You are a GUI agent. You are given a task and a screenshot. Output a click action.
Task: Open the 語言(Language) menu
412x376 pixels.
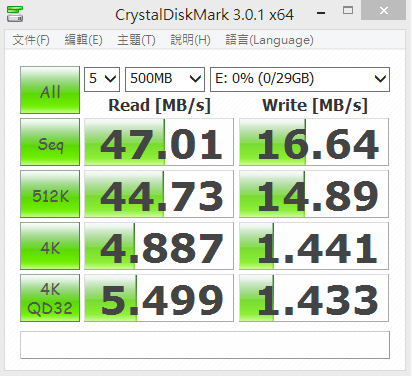(269, 40)
